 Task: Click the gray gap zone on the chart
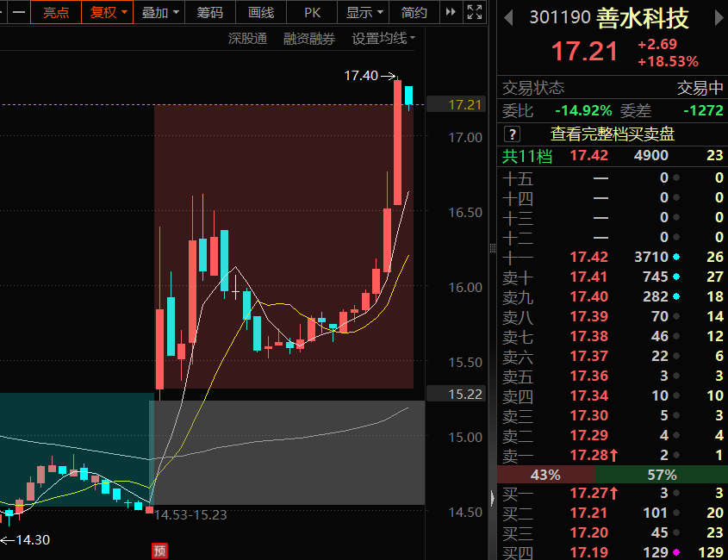pos(287,452)
